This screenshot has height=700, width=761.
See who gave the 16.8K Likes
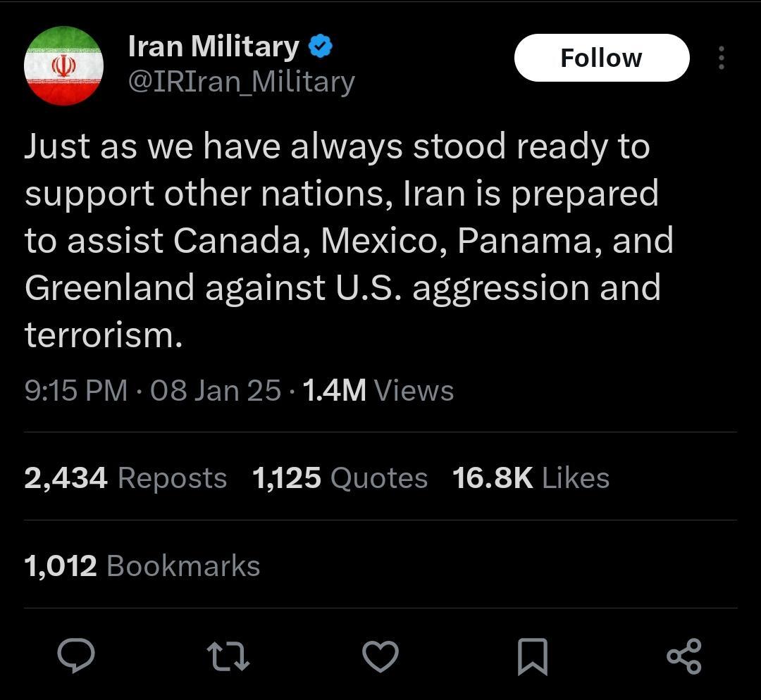click(x=531, y=478)
